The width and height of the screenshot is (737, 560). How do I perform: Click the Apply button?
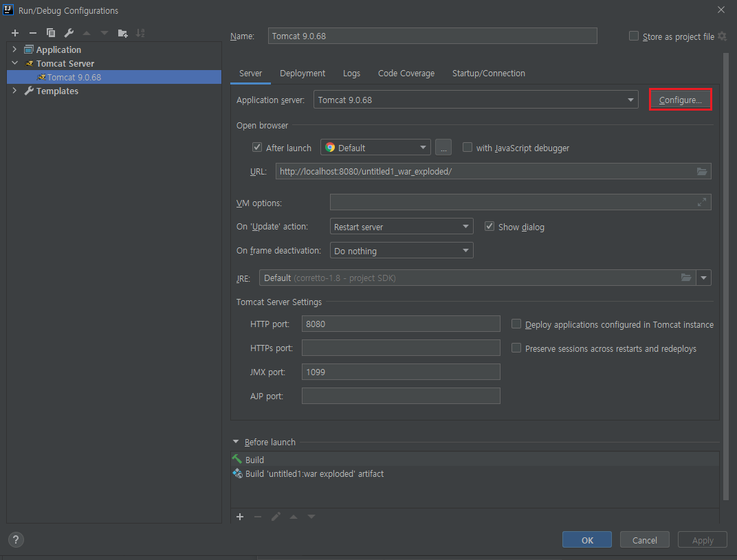[x=703, y=540]
